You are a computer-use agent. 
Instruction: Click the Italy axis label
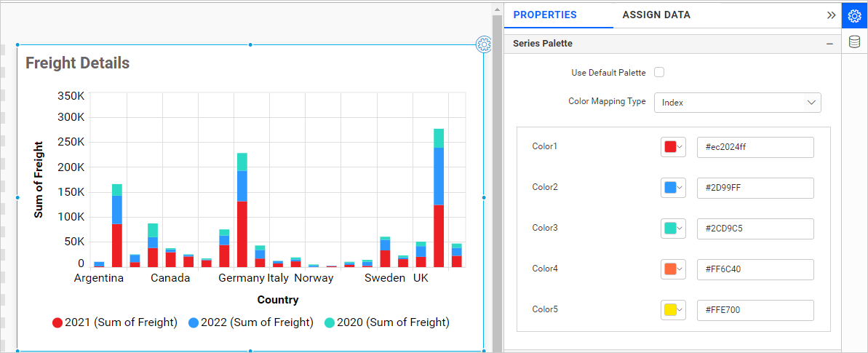point(278,278)
